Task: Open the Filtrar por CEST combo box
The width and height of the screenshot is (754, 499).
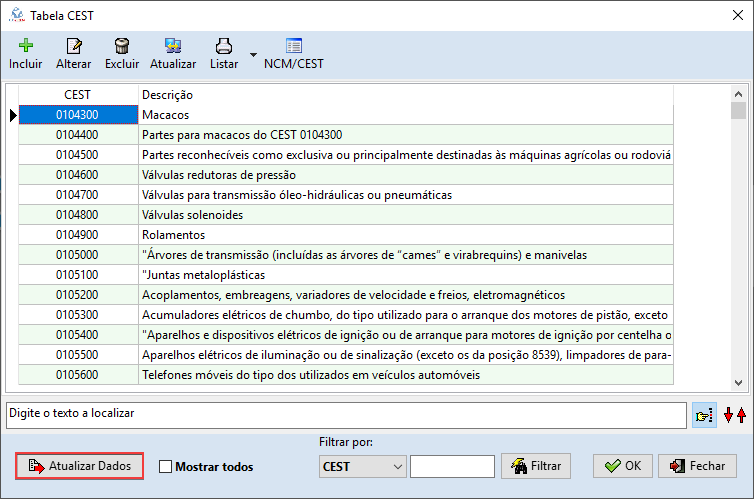Action: point(361,466)
